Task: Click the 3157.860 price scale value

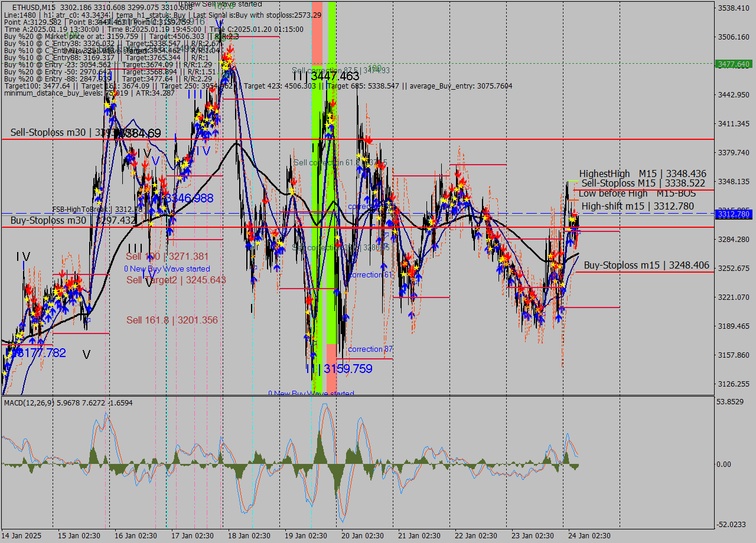Action: [x=733, y=355]
